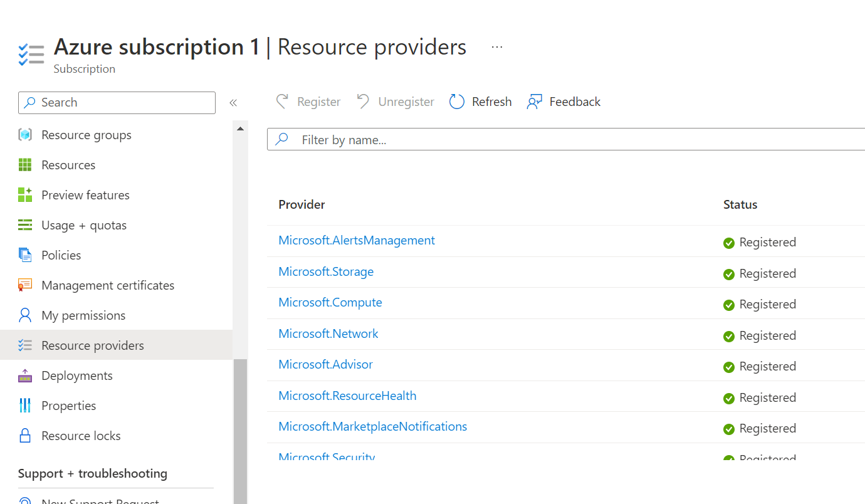865x504 pixels.
Task: Open the ellipsis more options menu
Action: tap(497, 47)
